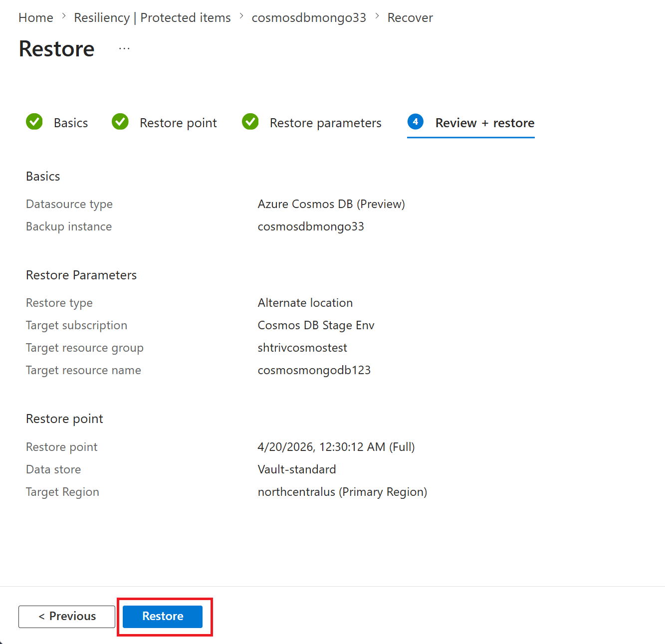Open the Restore parameters tab
Image resolution: width=665 pixels, height=644 pixels.
pyautogui.click(x=325, y=123)
